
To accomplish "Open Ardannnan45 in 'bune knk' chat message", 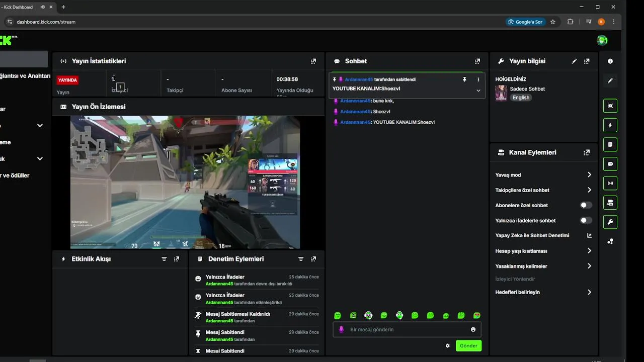I will click(355, 101).
